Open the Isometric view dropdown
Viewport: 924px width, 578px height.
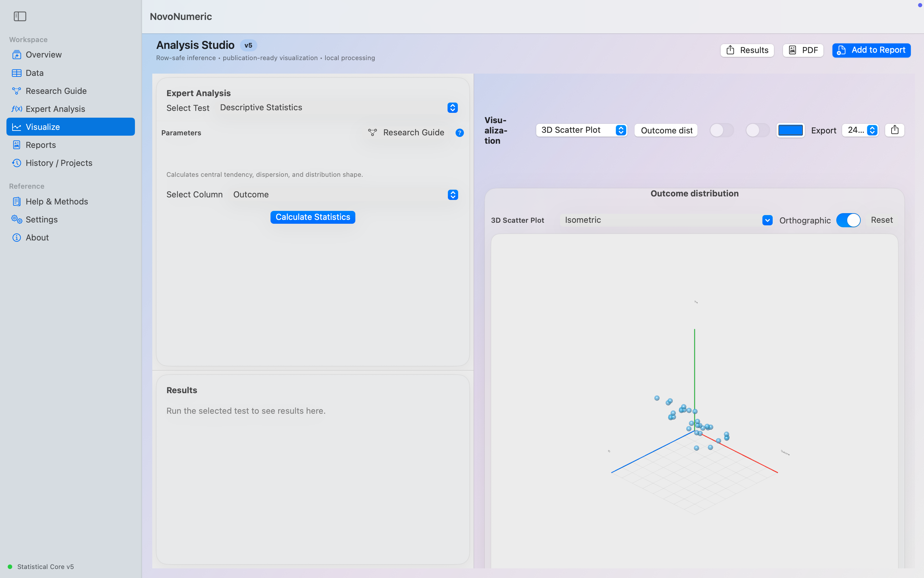(667, 220)
